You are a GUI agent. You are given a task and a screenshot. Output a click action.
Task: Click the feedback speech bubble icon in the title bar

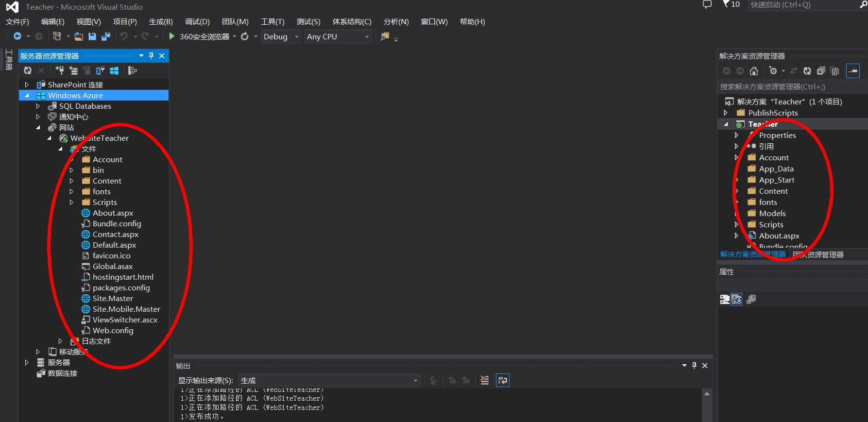coord(707,4)
